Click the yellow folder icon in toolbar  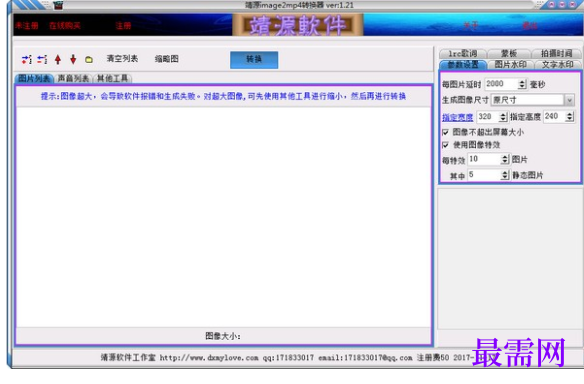point(89,60)
